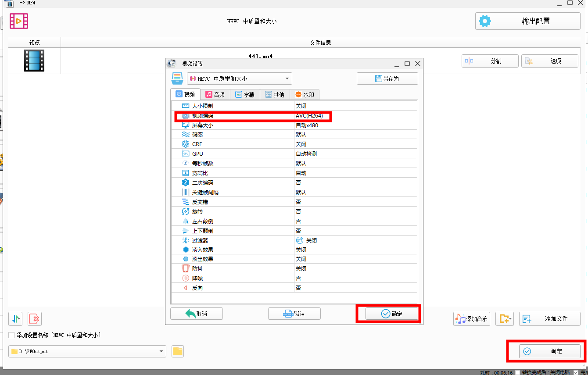The height and width of the screenshot is (375, 588).
Task: Click the 大小限制 value 关闭
Action: (355, 106)
